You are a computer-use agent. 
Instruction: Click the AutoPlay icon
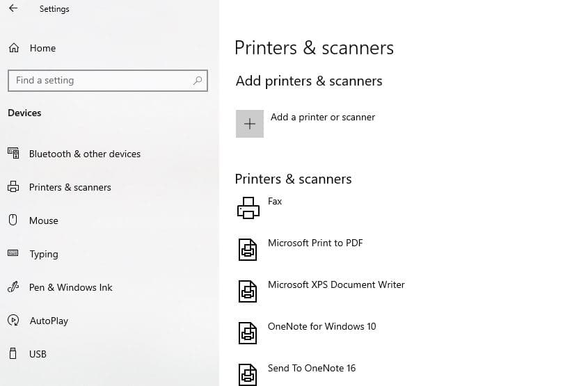pos(13,320)
